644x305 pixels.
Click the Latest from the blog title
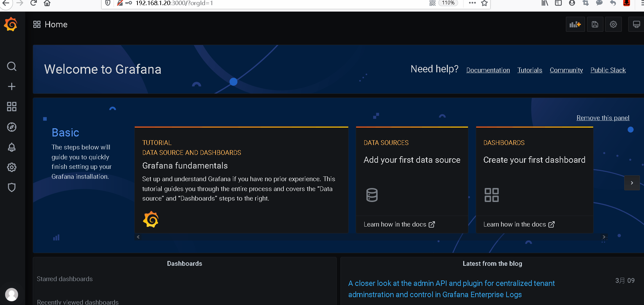click(492, 263)
